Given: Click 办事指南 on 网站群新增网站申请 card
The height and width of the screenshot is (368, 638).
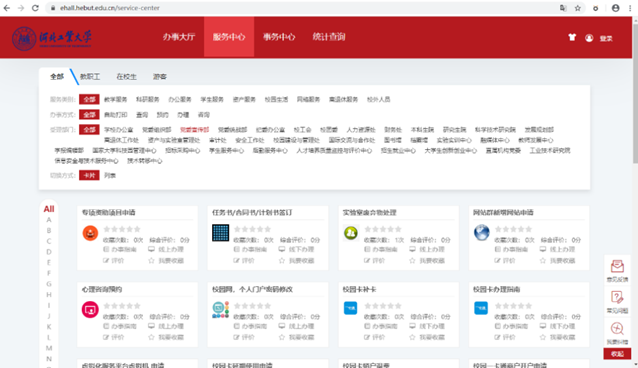Looking at the screenshot, I should point(511,249).
